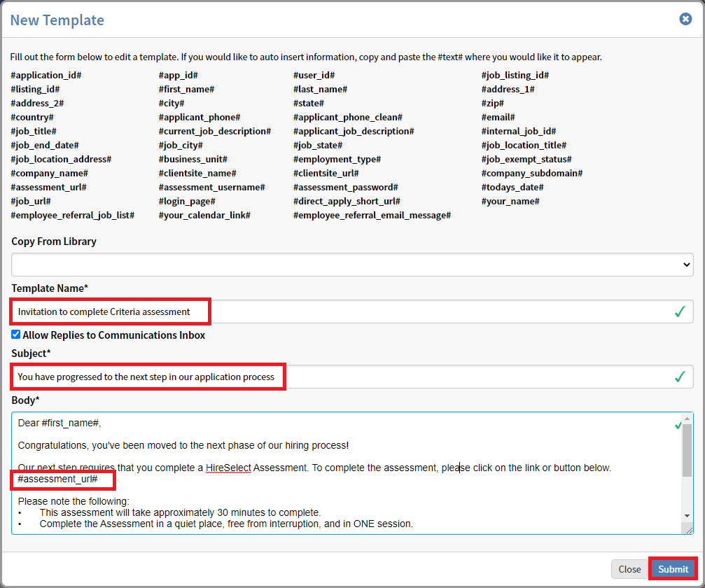
Task: Click the #todays_date# placeholder token
Action: pos(512,187)
